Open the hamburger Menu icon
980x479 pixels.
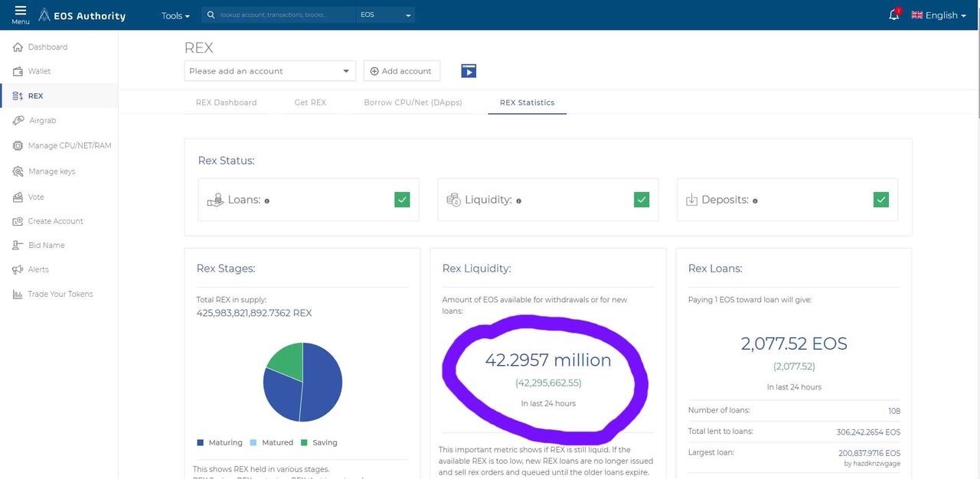point(21,11)
